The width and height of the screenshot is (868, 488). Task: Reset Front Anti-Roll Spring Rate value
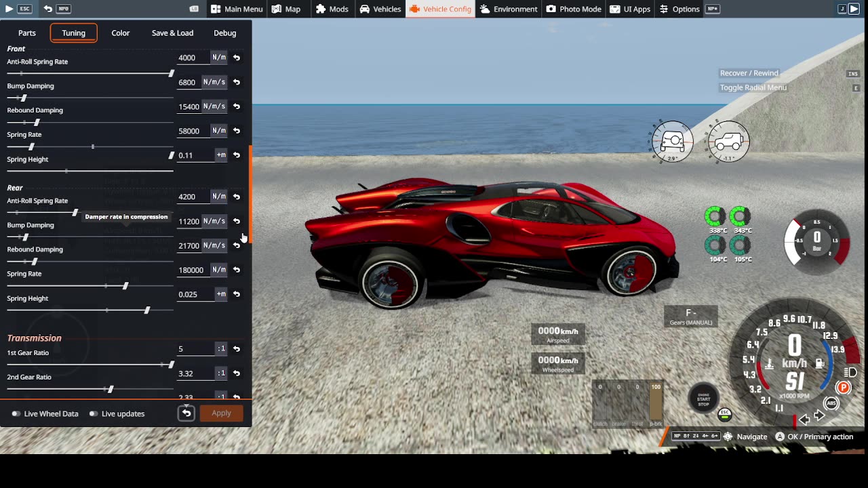[x=237, y=58]
